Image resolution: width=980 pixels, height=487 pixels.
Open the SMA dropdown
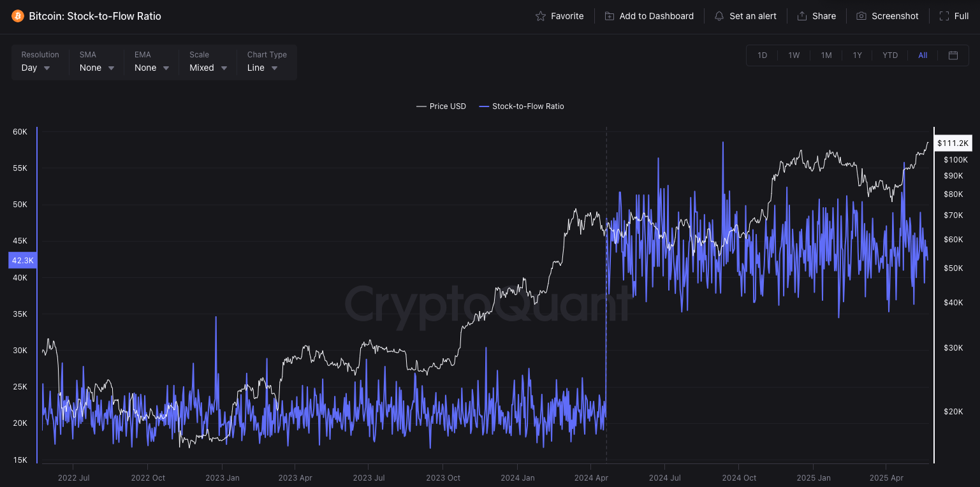[97, 68]
